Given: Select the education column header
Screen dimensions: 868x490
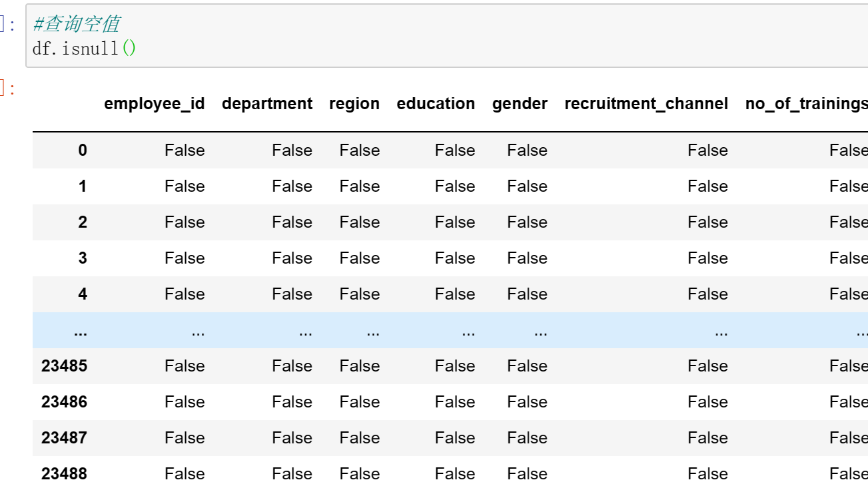Looking at the screenshot, I should click(436, 104).
